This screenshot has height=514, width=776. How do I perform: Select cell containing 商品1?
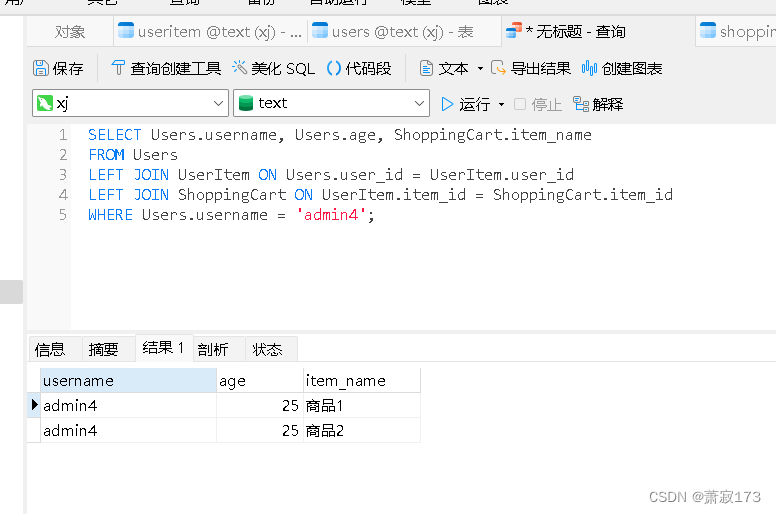coord(362,405)
